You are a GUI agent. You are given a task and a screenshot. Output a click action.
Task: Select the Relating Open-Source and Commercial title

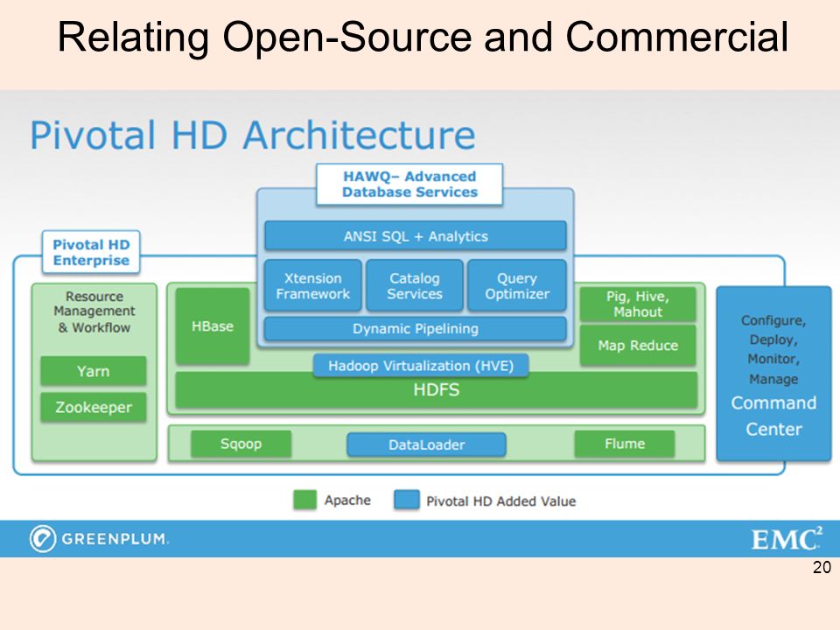tap(423, 37)
